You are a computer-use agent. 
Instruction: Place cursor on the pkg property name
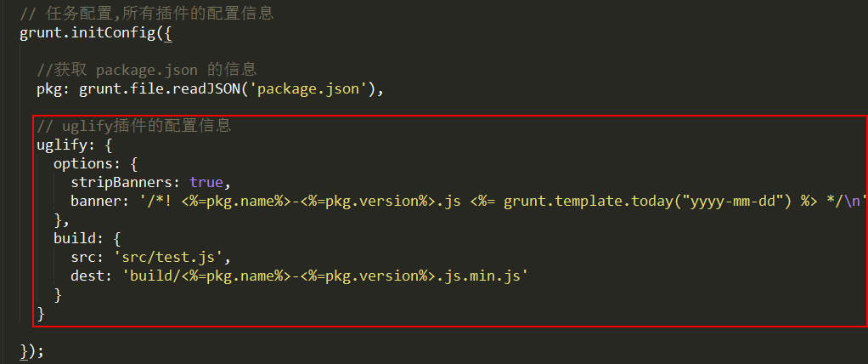point(50,88)
